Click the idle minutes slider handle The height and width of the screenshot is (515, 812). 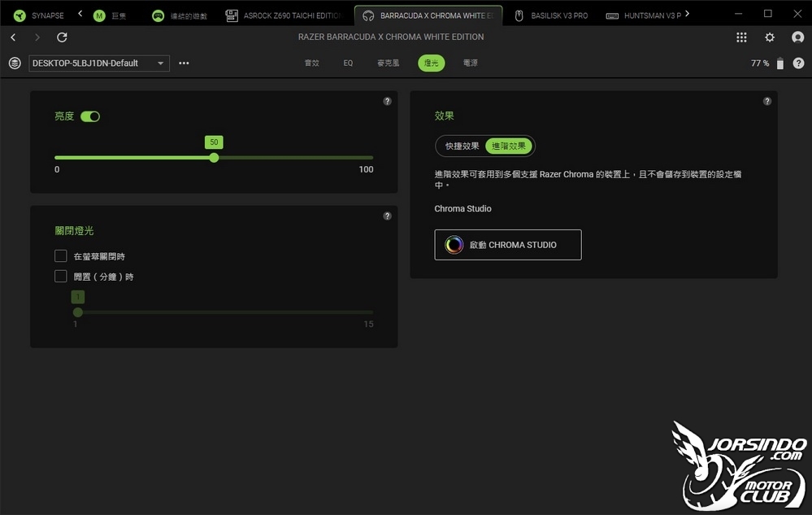[78, 312]
